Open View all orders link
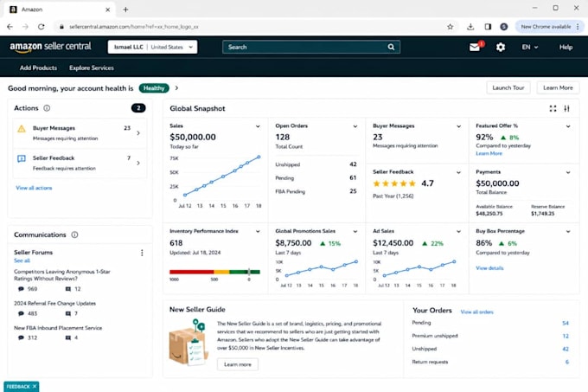 476,312
